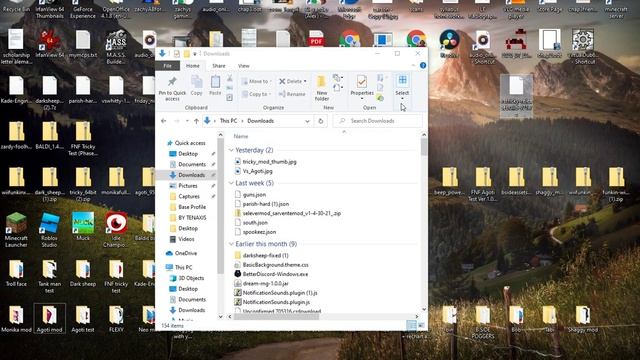
Task: Switch to the Share ribbon tab
Action: [219, 66]
